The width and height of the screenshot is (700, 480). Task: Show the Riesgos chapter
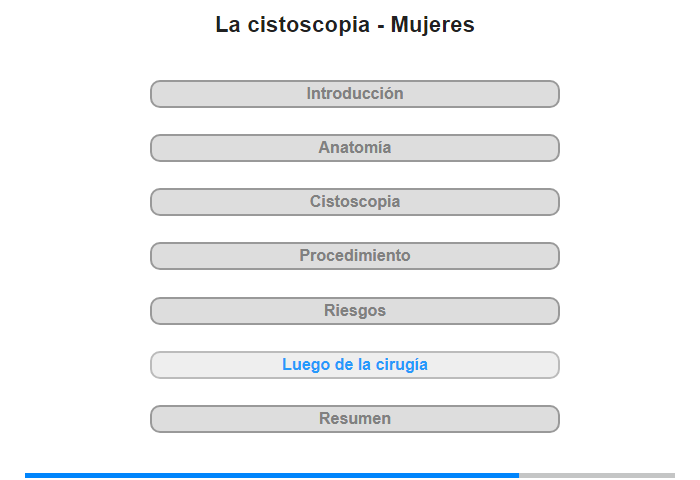354,311
